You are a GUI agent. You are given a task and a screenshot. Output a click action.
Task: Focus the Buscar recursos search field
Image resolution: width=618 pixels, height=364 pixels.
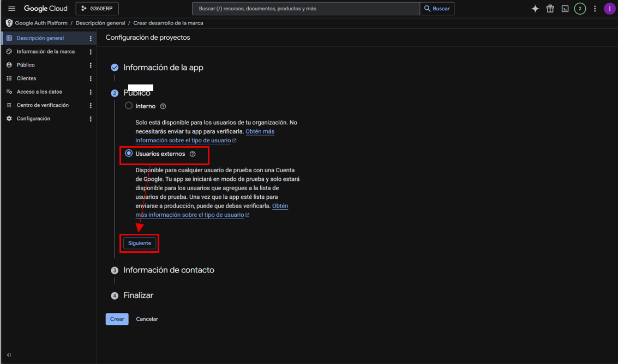click(x=306, y=9)
